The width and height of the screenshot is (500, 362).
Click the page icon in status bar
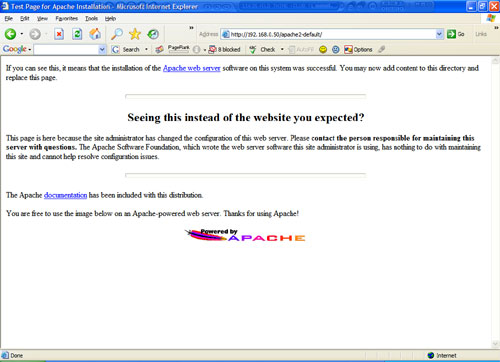5,355
